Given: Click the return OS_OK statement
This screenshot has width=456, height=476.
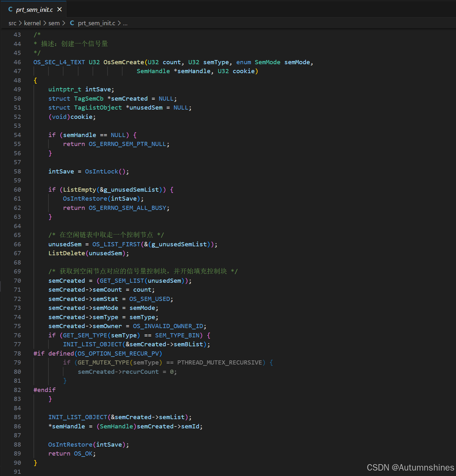Looking at the screenshot, I should click(x=72, y=454).
